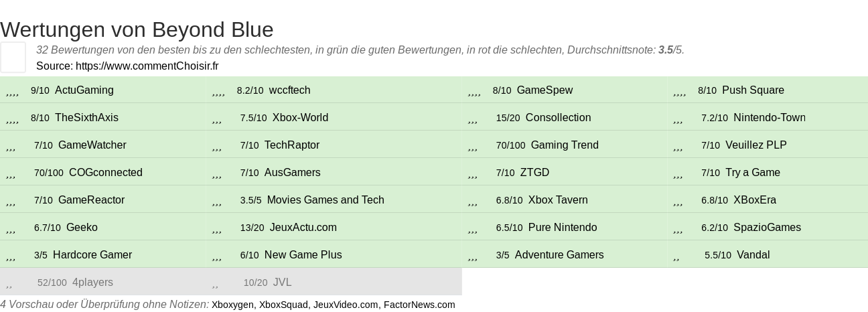Viewport: 868px width, 312px height.
Task: Open the FactorNews.com preview link
Action: 419,305
